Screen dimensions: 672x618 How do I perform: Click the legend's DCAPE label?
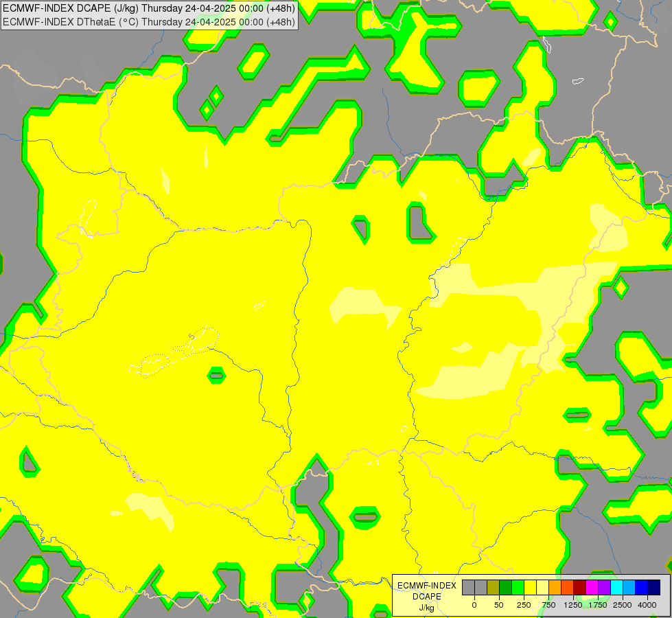(x=427, y=597)
